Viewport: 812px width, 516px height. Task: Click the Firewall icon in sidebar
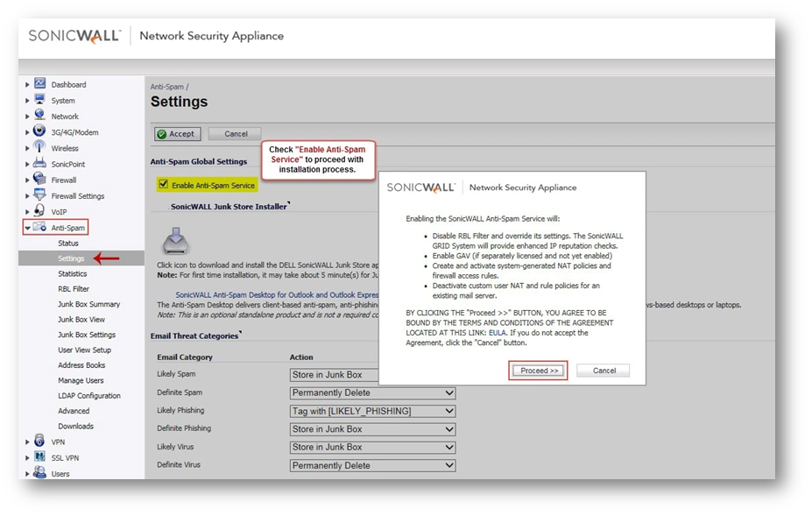pyautogui.click(x=39, y=179)
